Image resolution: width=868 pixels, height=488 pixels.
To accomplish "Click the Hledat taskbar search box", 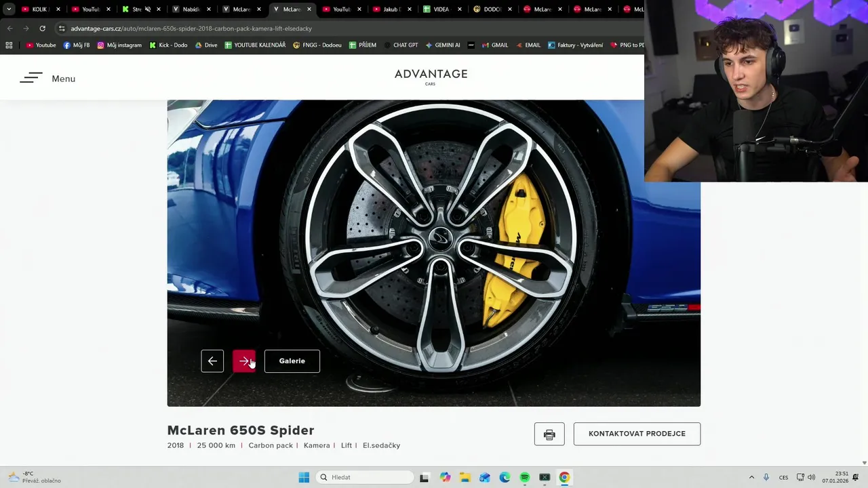I will 366,477.
